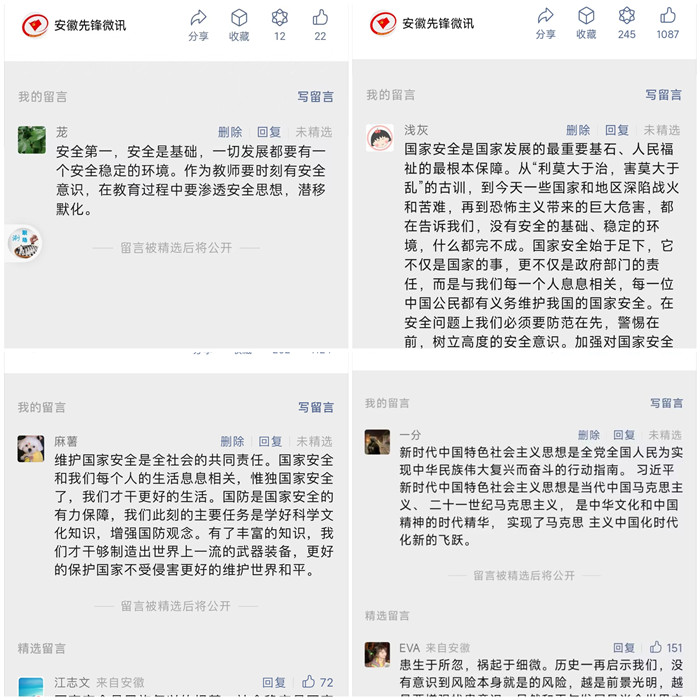The image size is (700, 700).
Task: Tap the share arrow icon in top-left panel
Action: tap(198, 18)
